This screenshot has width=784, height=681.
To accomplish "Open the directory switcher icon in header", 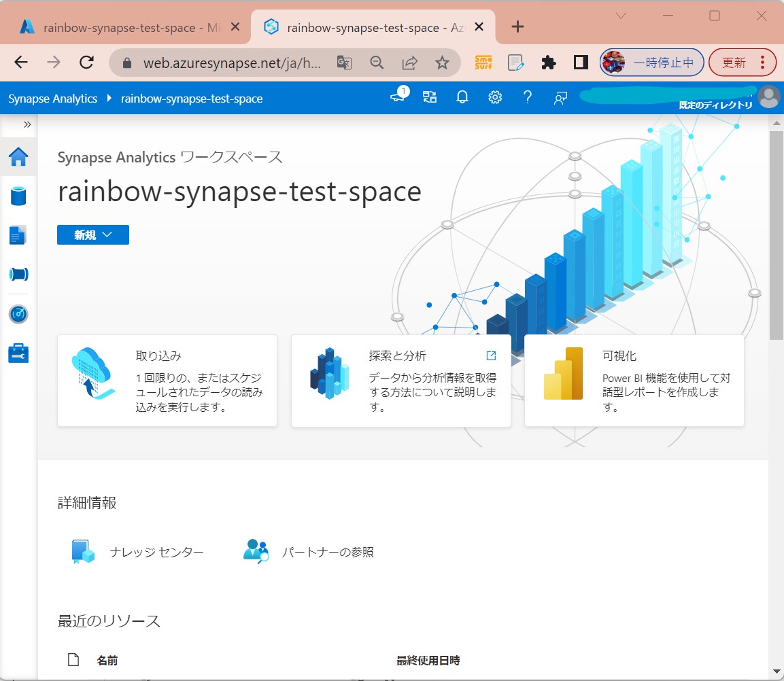I will pos(430,97).
